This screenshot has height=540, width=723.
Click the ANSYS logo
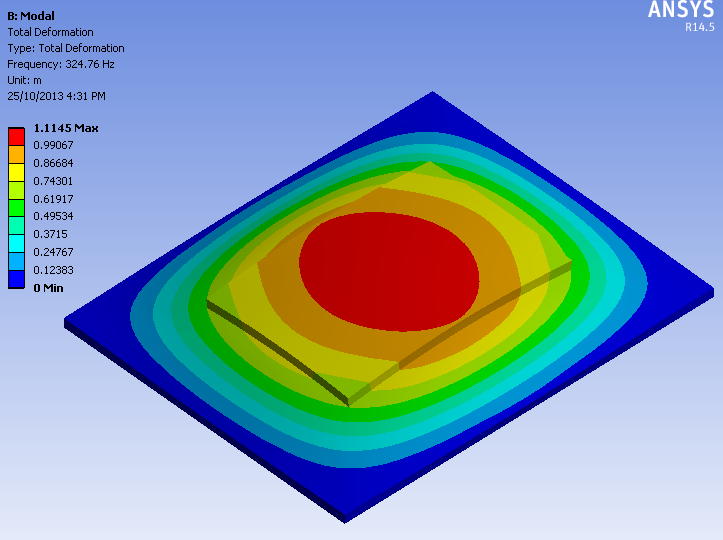[x=682, y=10]
